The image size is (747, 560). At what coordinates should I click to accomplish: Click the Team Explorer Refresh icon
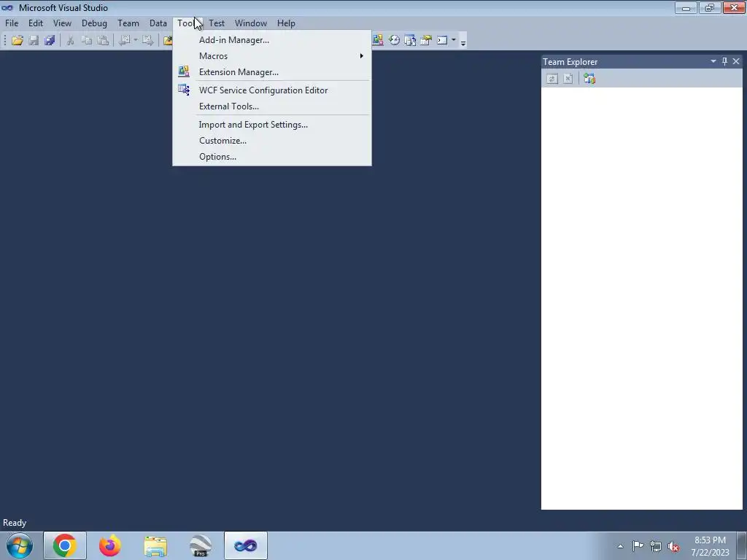click(552, 79)
